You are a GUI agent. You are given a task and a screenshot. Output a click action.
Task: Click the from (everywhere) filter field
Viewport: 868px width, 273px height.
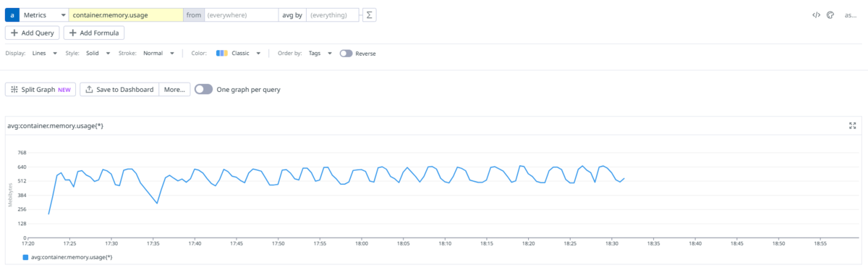coord(241,15)
